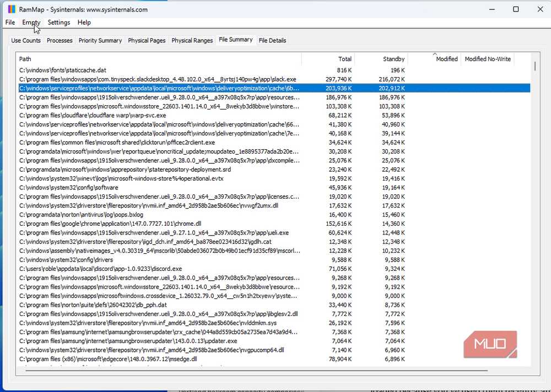Select the wer reportqueue moupdateo row
This screenshot has width=551, height=392.
click(x=274, y=151)
